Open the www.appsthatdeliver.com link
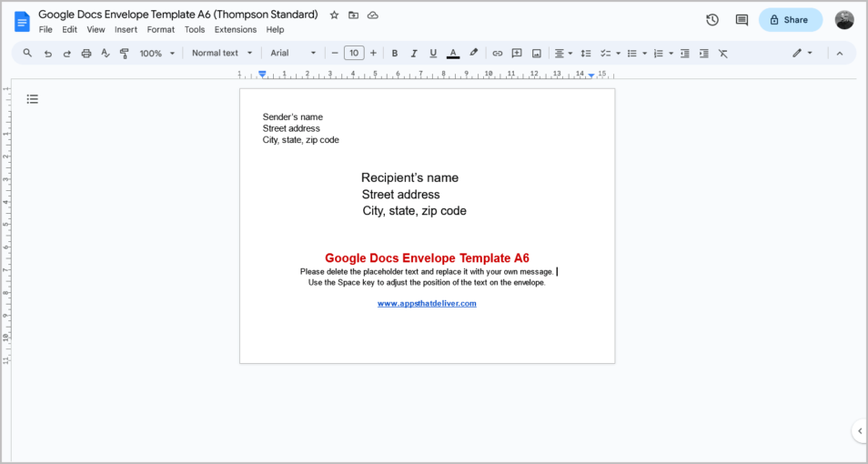Image resolution: width=868 pixels, height=464 pixels. tap(427, 304)
